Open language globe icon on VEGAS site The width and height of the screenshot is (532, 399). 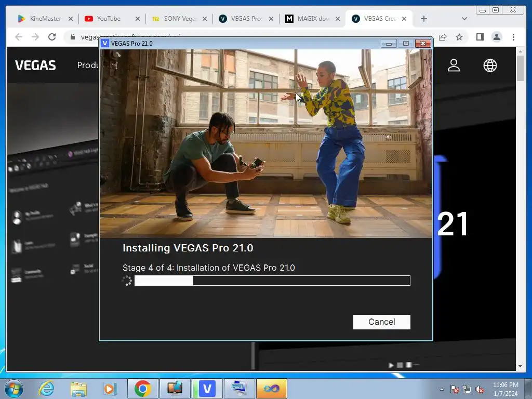[x=490, y=65]
